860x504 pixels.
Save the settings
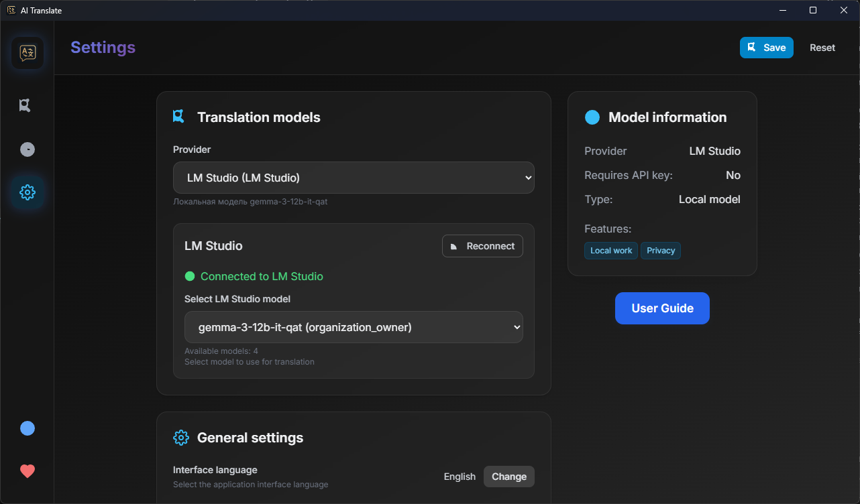click(x=767, y=48)
